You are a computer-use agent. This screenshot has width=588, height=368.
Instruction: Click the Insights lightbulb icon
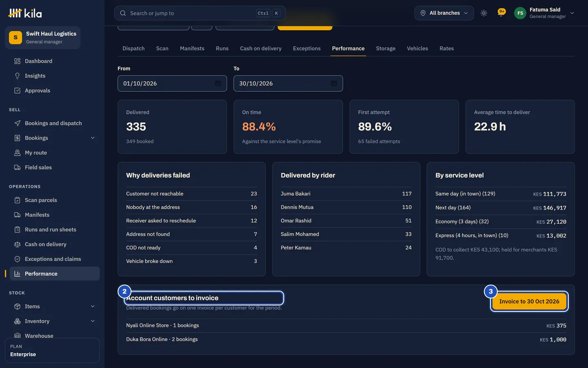pyautogui.click(x=17, y=76)
